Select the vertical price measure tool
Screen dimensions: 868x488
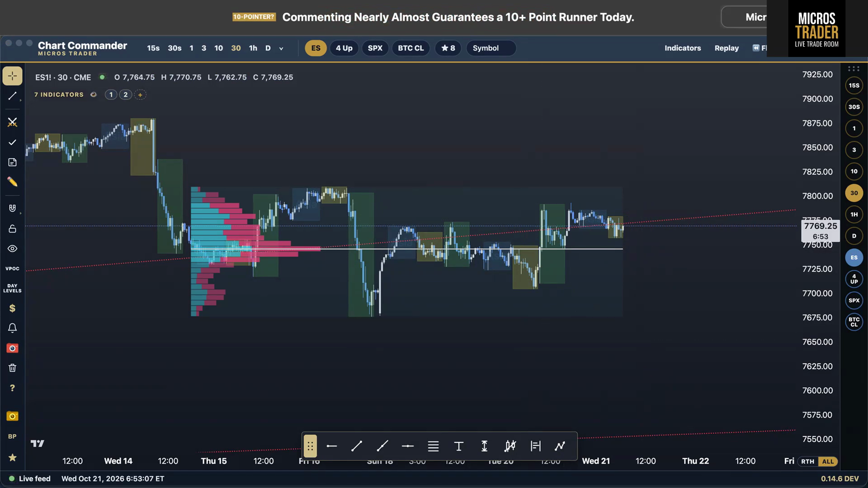pyautogui.click(x=484, y=446)
